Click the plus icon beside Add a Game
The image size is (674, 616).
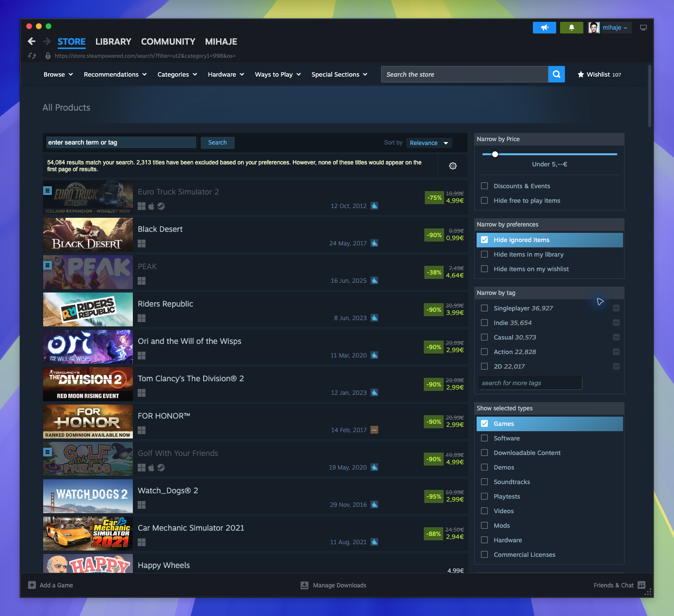[x=32, y=585]
